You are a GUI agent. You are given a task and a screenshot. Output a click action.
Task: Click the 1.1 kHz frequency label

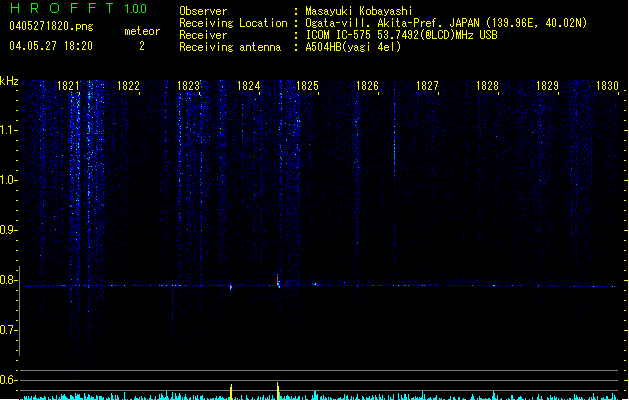tap(8, 130)
